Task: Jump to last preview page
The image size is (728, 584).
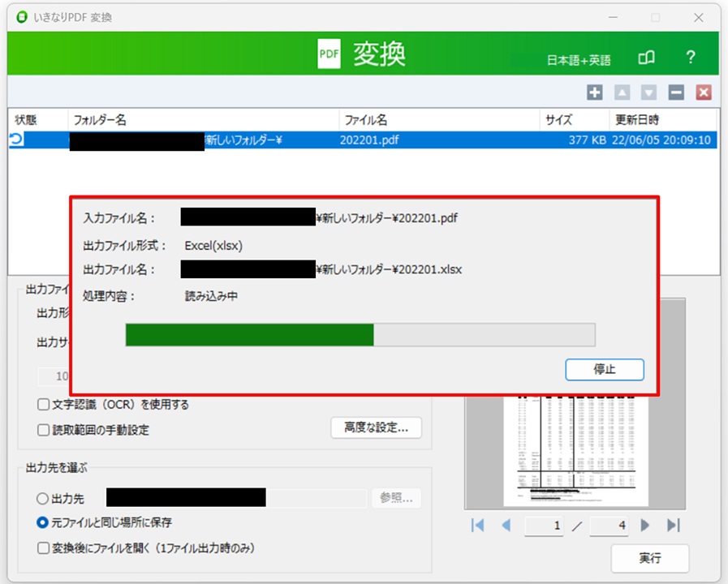Action: 673,526
